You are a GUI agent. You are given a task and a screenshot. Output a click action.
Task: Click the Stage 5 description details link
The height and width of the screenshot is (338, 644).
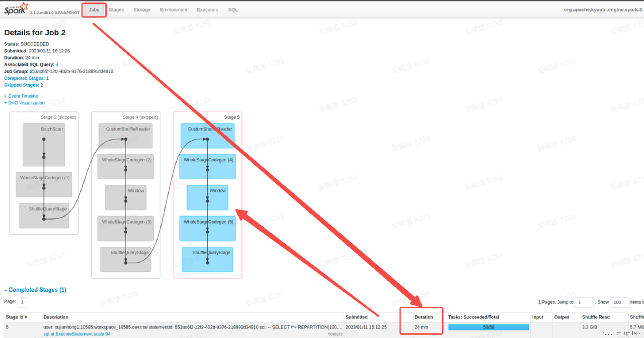[x=336, y=334]
